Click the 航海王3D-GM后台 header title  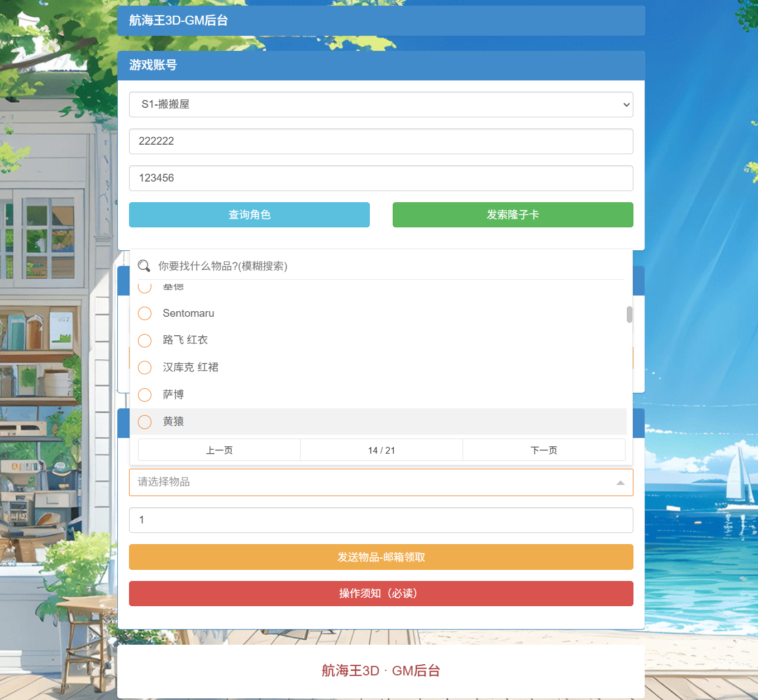179,21
